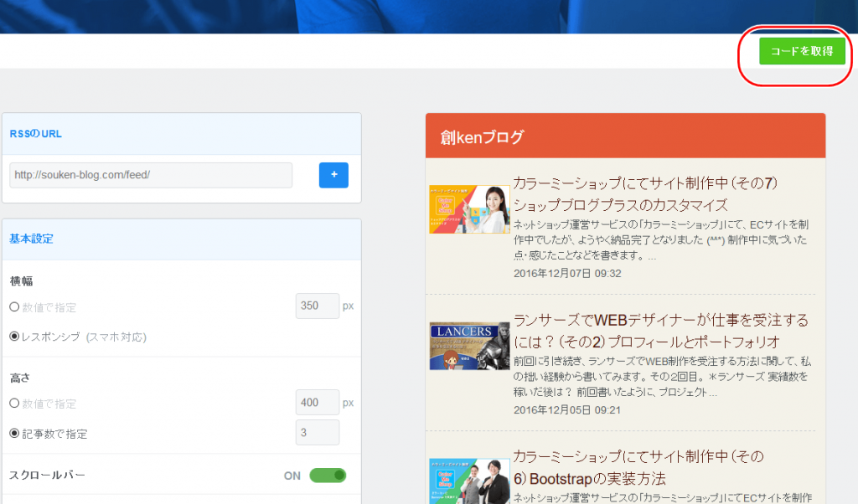Screen dimensions: 858x504
Task: Select レスポンシブ (スマホ対応) radio option
Action: click(15, 337)
